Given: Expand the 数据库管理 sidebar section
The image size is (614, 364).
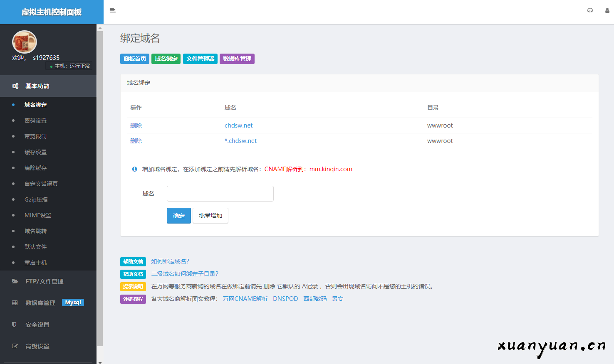Looking at the screenshot, I should coord(48,303).
